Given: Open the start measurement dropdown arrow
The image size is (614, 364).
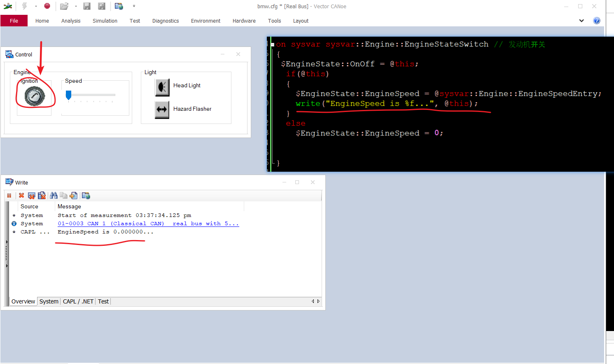Looking at the screenshot, I should pyautogui.click(x=36, y=6).
